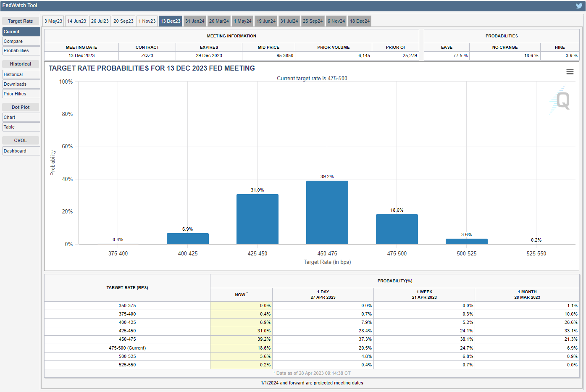
Task: Switch to the 31 Jan24 meeting tab
Action: pyautogui.click(x=195, y=21)
